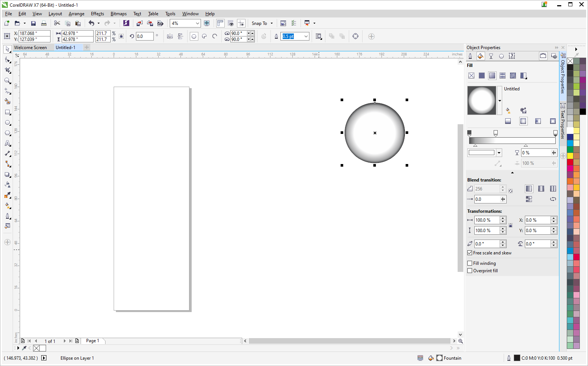Click the fountain fill gradient bar
The image size is (588, 366).
pyautogui.click(x=512, y=141)
